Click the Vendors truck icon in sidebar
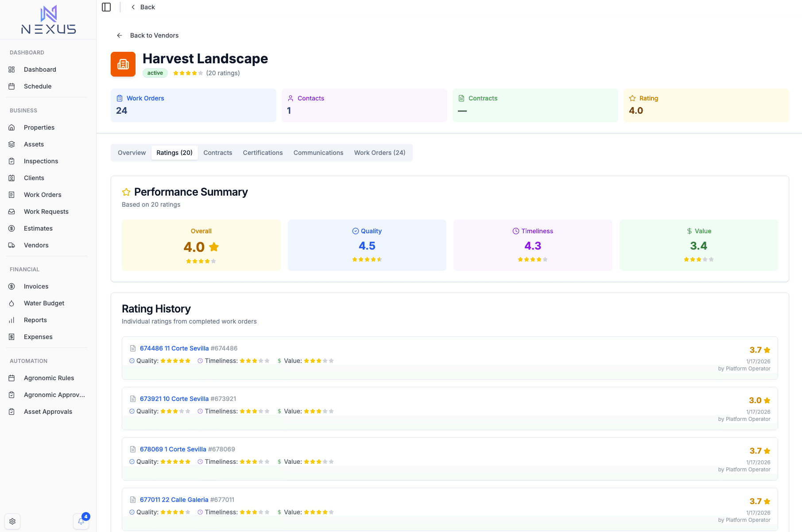 click(x=12, y=245)
